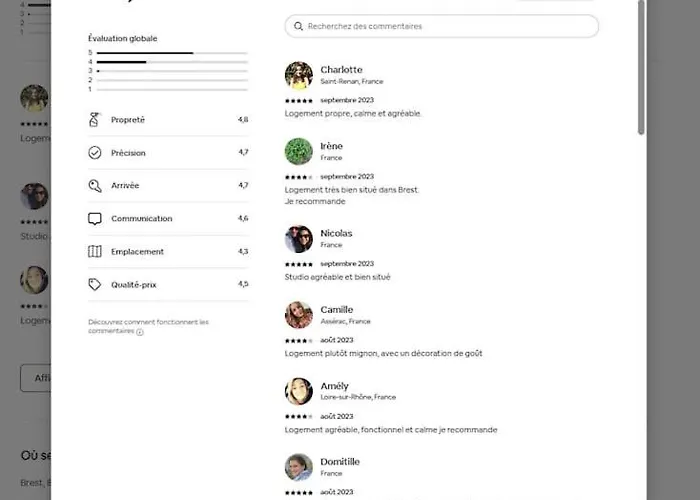Image resolution: width=700 pixels, height=500 pixels.
Task: Open Nicolas's profile picture
Action: [299, 239]
